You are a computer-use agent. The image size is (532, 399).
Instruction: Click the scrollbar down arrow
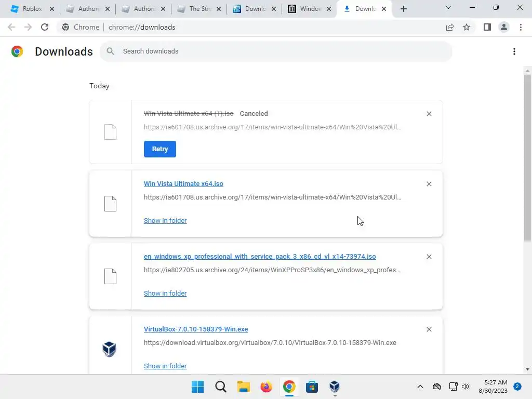(x=527, y=369)
